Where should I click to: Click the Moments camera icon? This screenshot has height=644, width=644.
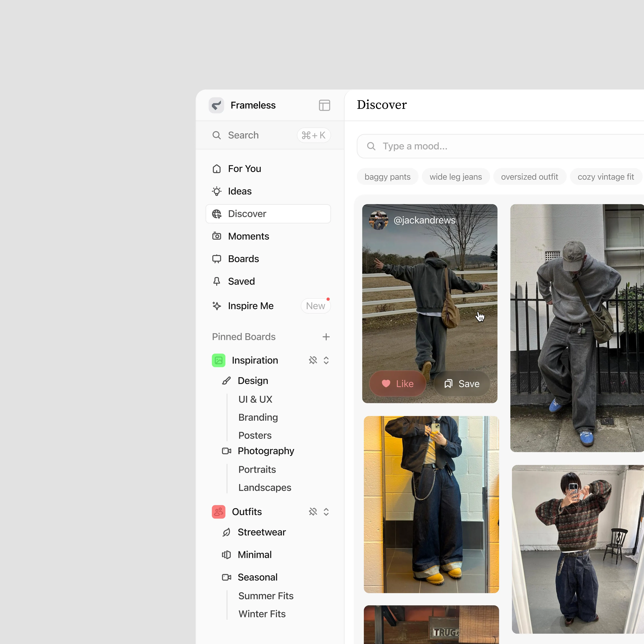tap(217, 236)
